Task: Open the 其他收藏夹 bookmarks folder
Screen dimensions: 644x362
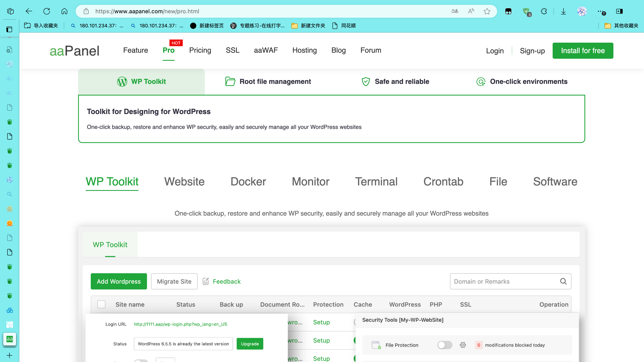Action: (621, 26)
